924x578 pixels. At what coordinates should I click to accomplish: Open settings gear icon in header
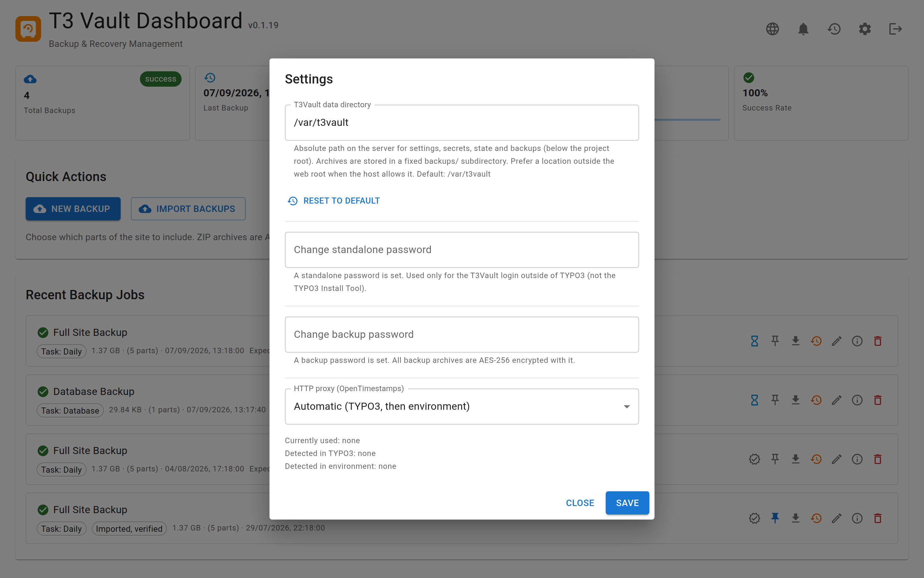tap(865, 29)
